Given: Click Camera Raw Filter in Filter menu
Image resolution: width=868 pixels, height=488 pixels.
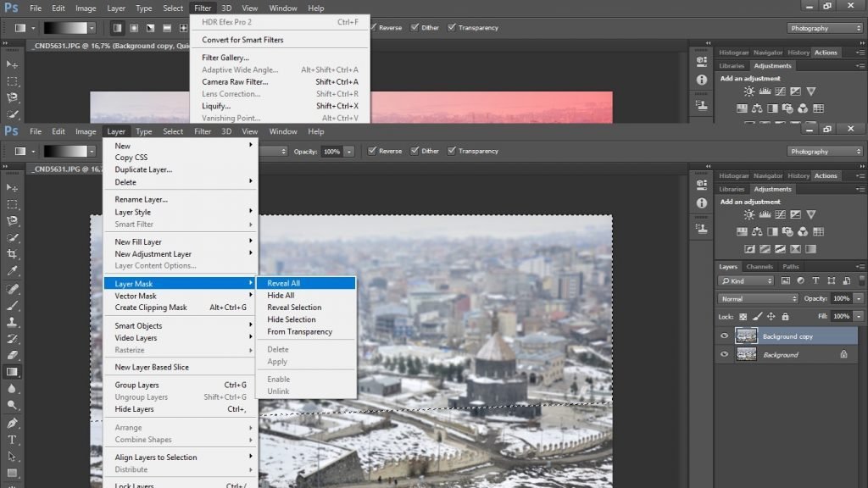Looking at the screenshot, I should click(x=235, y=82).
